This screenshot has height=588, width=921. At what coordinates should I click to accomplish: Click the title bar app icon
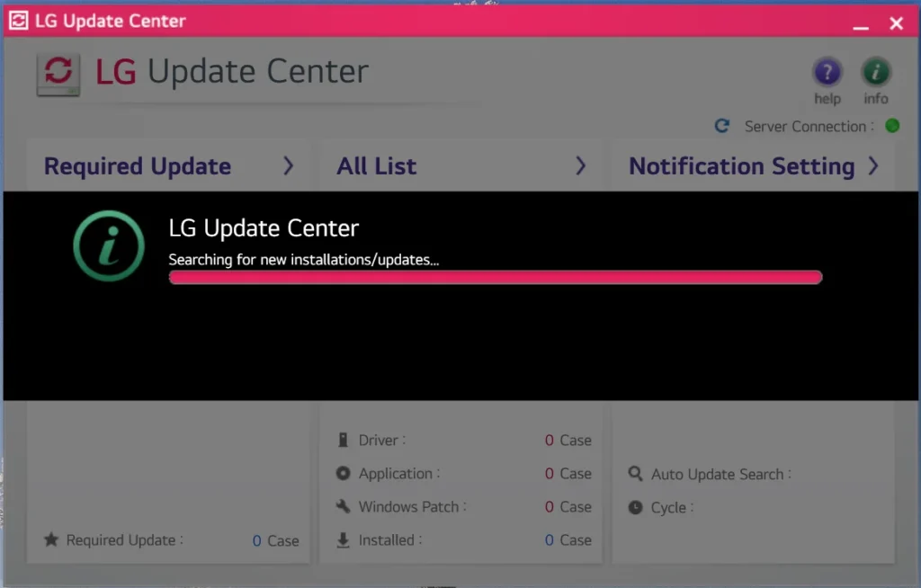[18, 22]
